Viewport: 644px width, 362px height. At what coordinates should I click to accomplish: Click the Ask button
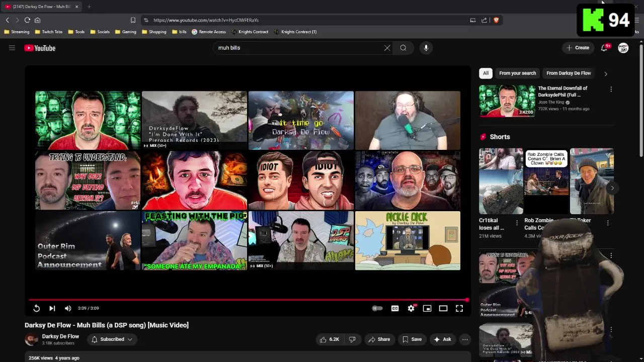coord(442,339)
